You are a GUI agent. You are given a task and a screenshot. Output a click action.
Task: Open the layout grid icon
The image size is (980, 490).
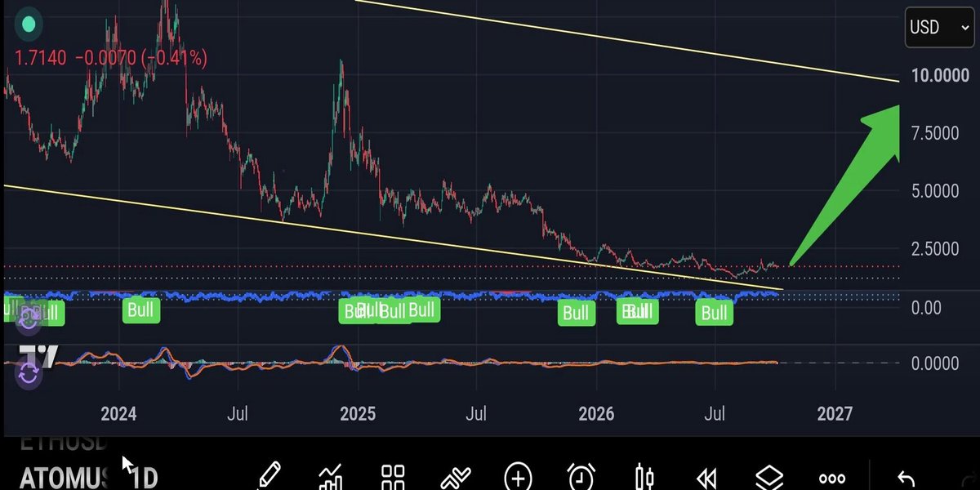coord(394,478)
